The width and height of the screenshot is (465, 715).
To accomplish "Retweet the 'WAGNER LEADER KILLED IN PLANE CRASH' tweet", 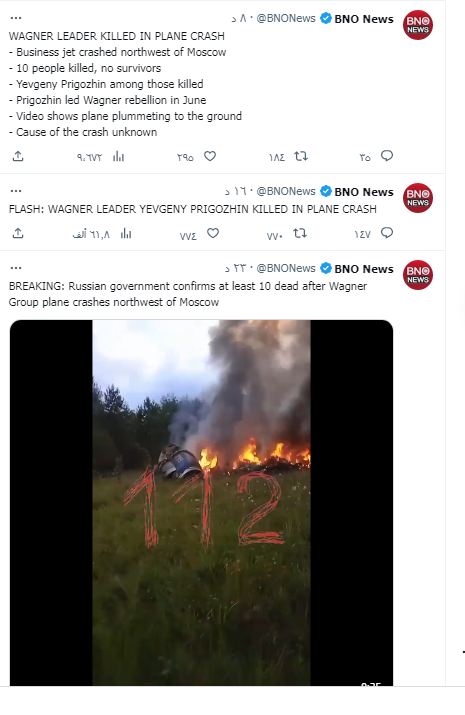I will click(x=301, y=156).
